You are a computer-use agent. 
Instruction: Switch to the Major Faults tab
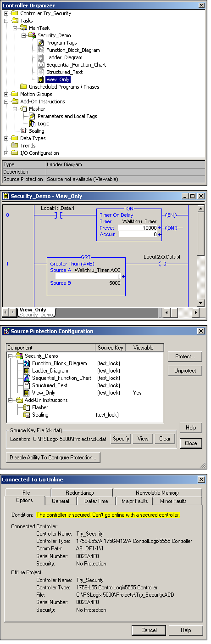tap(134, 501)
